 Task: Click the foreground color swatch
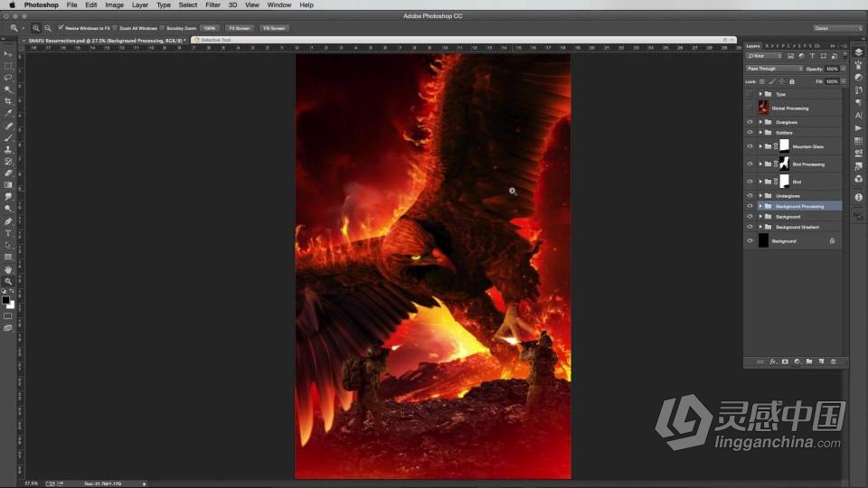(x=5, y=300)
